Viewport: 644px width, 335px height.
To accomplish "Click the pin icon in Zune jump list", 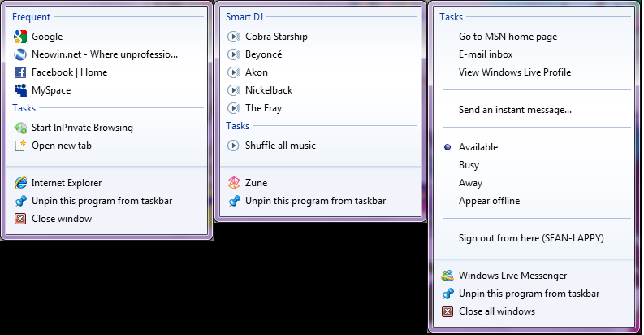I will pyautogui.click(x=234, y=201).
